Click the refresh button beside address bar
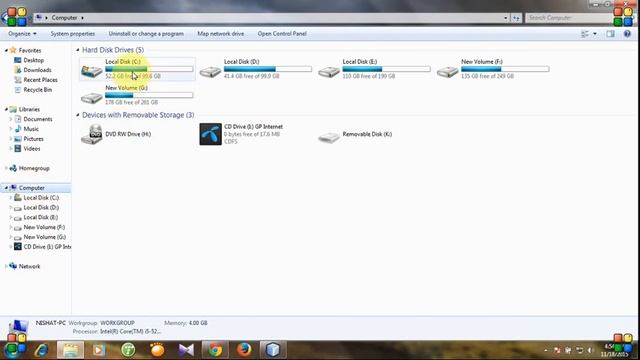The image size is (640, 360). click(x=516, y=18)
